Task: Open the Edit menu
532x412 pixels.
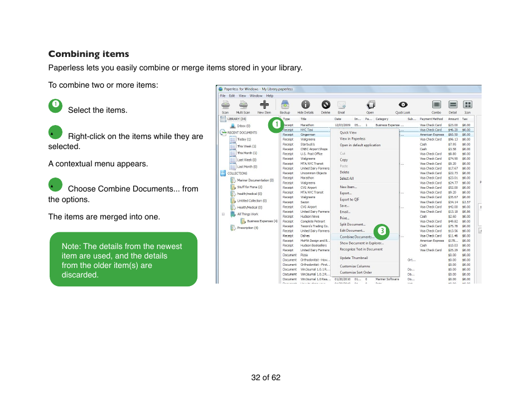Action: point(232,96)
